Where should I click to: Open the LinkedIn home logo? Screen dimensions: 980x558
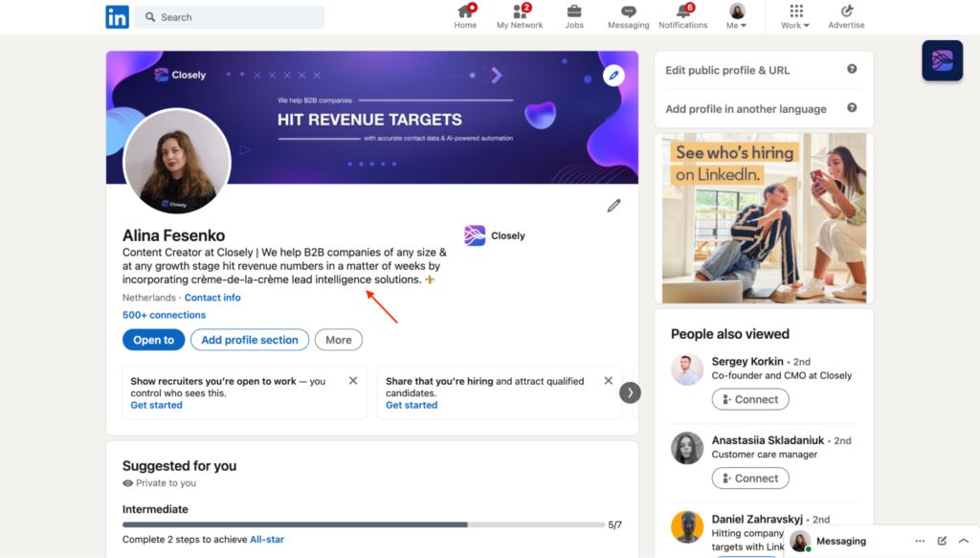pos(117,16)
